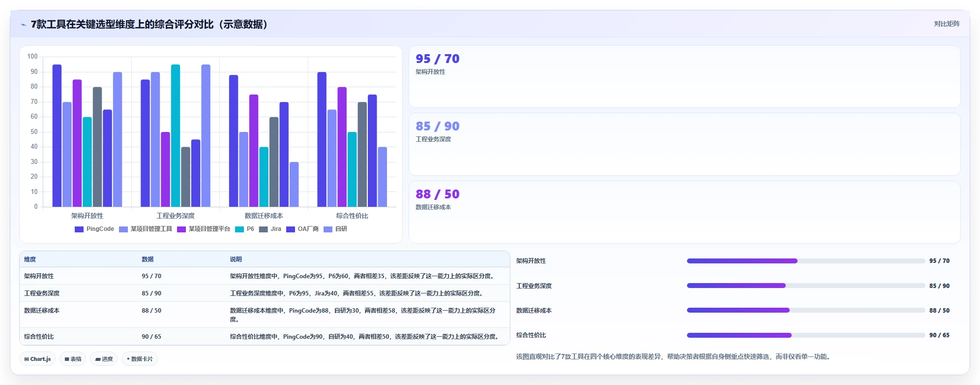The width and height of the screenshot is (980, 385).
Task: Click the 维度 column header
Action: [30, 259]
